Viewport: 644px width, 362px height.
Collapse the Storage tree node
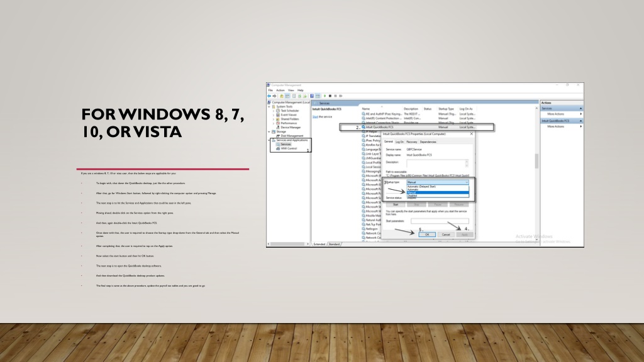[x=270, y=132]
